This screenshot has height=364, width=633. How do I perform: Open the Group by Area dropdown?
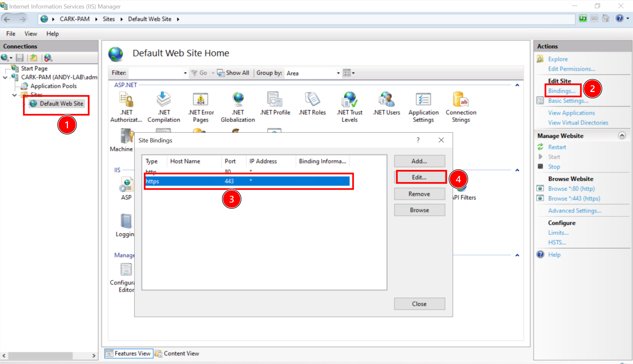338,73
